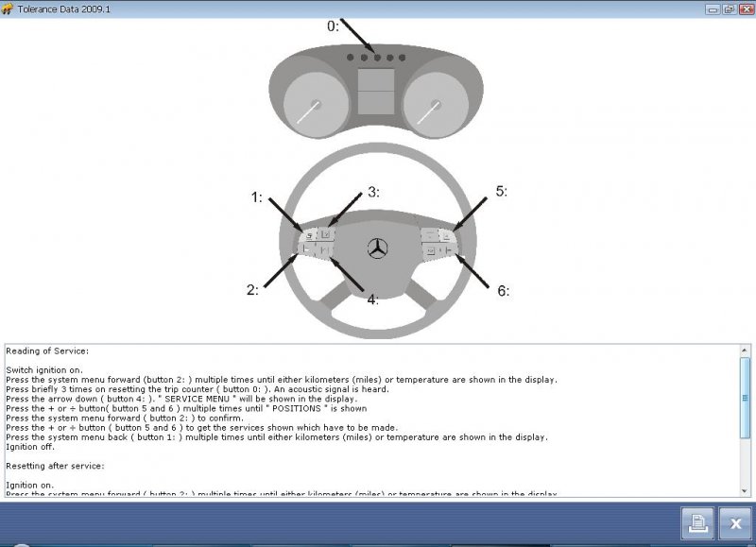Click the 'Switch ignition on.' line
Screen dimensions: 756x547
pyautogui.click(x=44, y=370)
